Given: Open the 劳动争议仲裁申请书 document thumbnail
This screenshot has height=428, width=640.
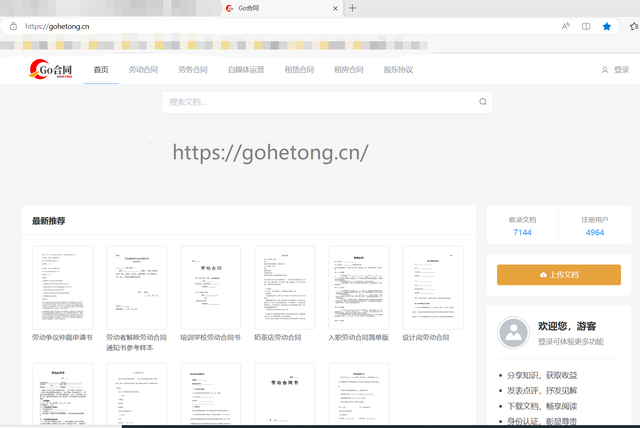Looking at the screenshot, I should [x=63, y=287].
